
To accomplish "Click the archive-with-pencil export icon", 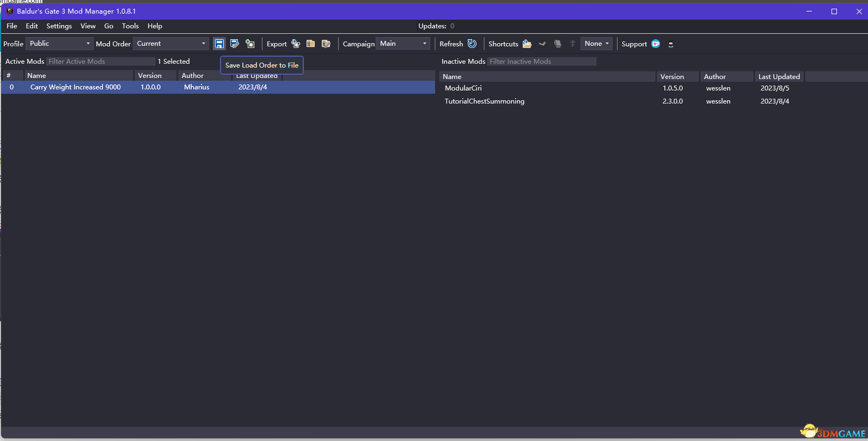I will click(x=326, y=44).
